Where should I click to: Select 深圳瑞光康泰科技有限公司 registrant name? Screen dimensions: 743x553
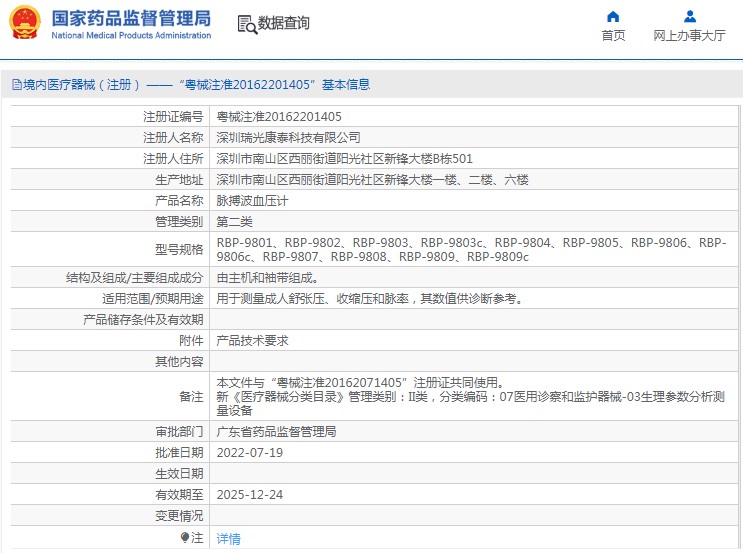(x=288, y=137)
